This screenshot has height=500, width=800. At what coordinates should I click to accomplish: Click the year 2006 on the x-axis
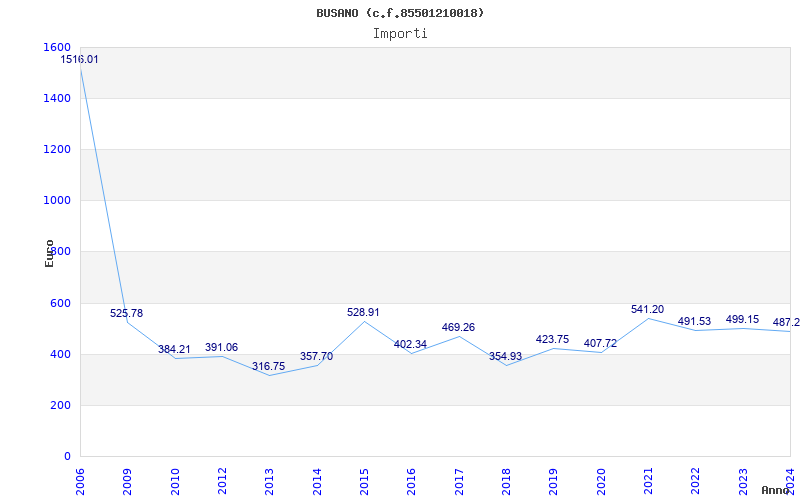click(x=80, y=480)
